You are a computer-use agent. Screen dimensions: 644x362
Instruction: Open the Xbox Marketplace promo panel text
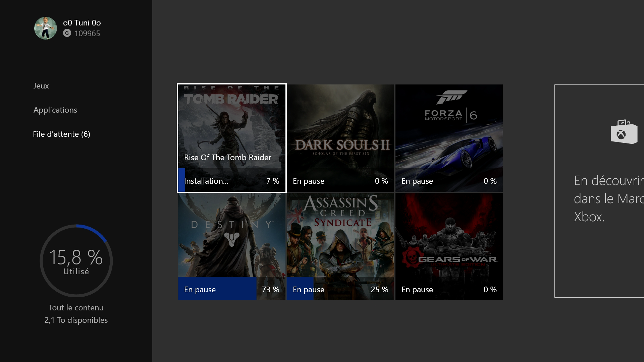coord(609,199)
